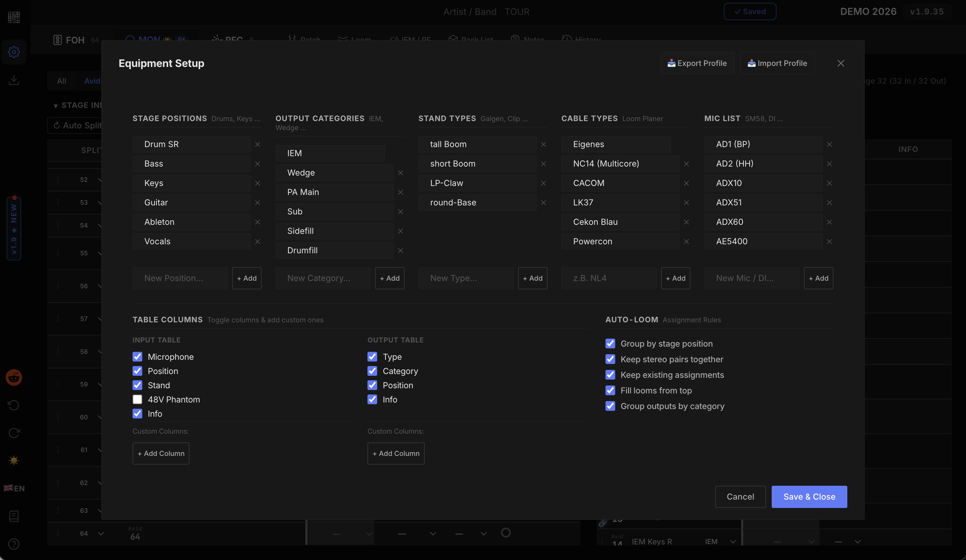Viewport: 966px width, 560px height.
Task: Remove round-Base stand type
Action: tap(544, 203)
